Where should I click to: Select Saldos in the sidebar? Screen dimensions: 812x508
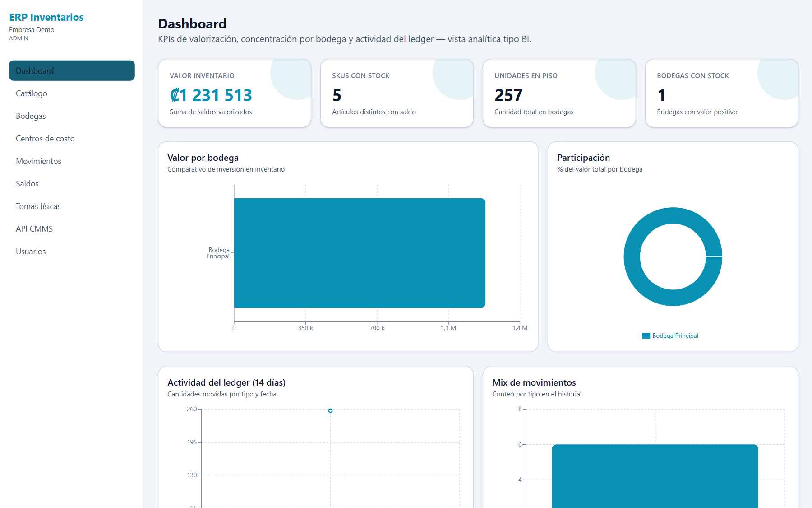coord(72,184)
